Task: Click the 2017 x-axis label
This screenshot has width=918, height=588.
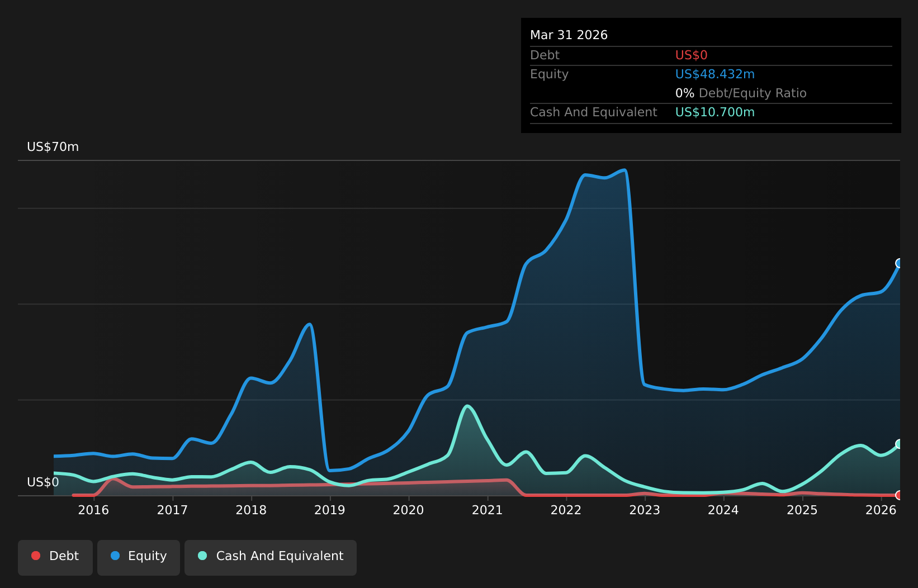Action: (172, 510)
